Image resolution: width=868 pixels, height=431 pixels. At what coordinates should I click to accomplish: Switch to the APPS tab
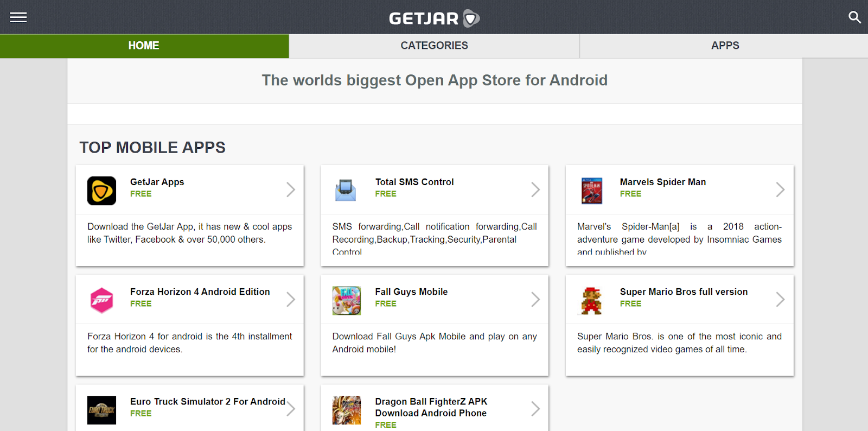pyautogui.click(x=725, y=46)
